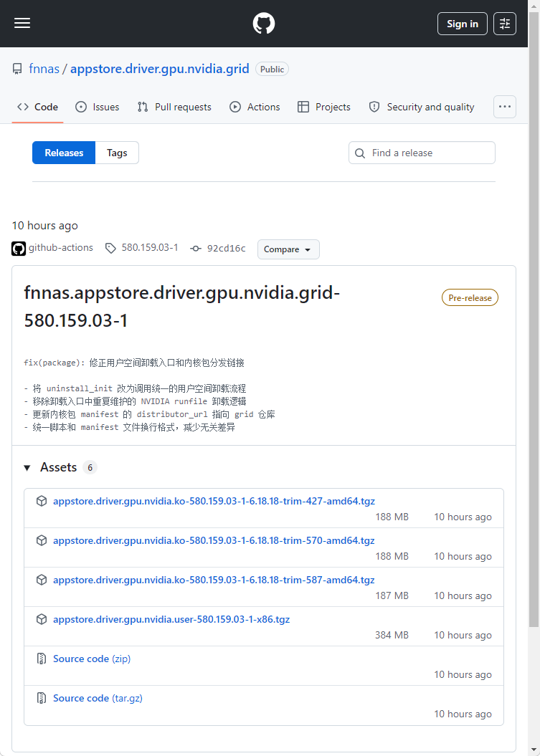Focus the Find a release search field
This screenshot has height=756, width=540.
422,153
